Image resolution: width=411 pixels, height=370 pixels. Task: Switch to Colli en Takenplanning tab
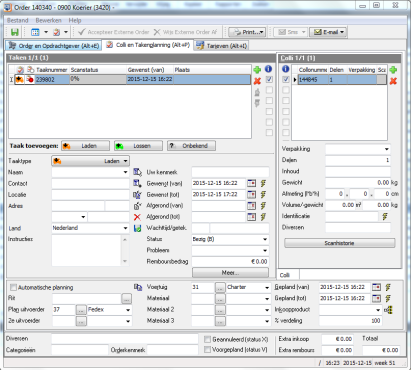click(x=148, y=45)
